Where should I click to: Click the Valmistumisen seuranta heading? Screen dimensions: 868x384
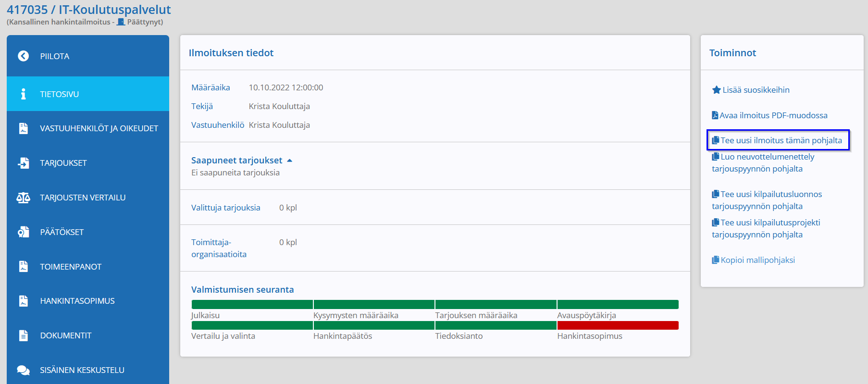point(243,290)
